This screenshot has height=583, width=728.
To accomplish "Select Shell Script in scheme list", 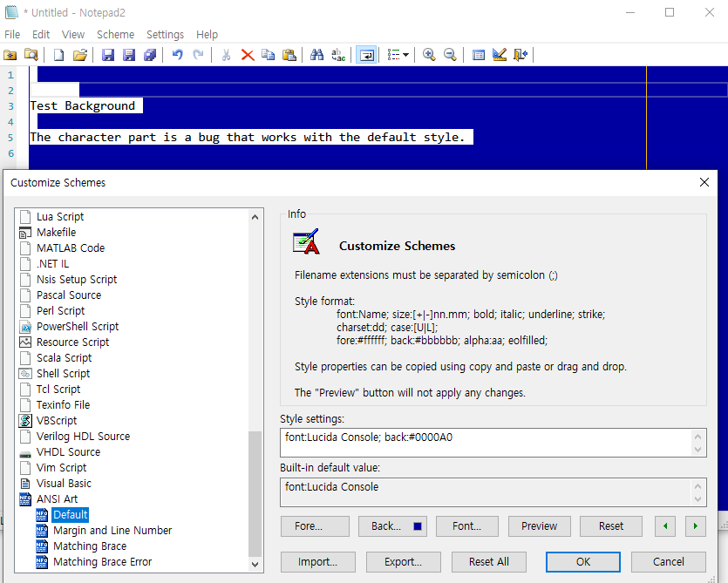I will (x=63, y=374).
